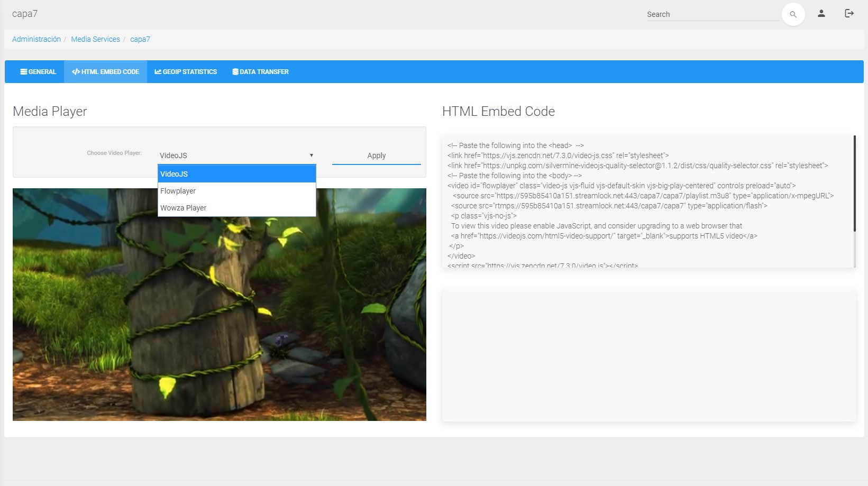Open the user account icon
Image resolution: width=868 pixels, height=486 pixels.
pyautogui.click(x=821, y=13)
